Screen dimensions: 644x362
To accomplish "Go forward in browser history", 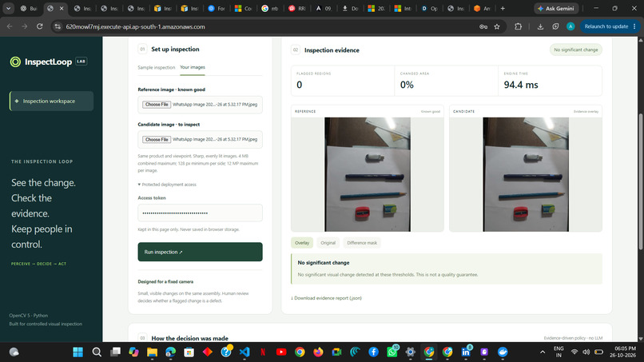I will coord(25,26).
